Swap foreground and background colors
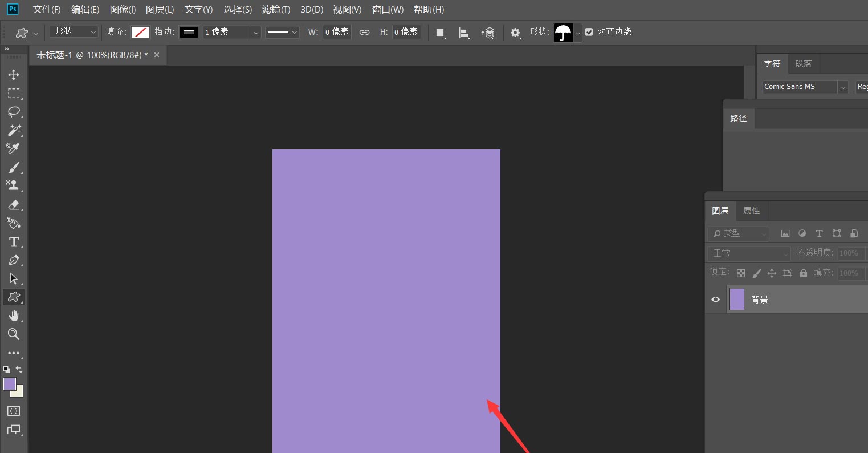The image size is (868, 453). click(x=19, y=370)
